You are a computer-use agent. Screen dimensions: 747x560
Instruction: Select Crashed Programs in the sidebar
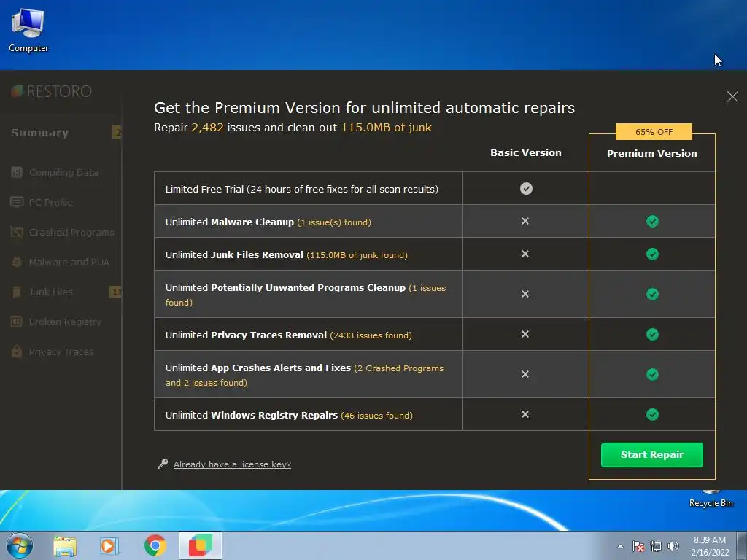coord(71,233)
